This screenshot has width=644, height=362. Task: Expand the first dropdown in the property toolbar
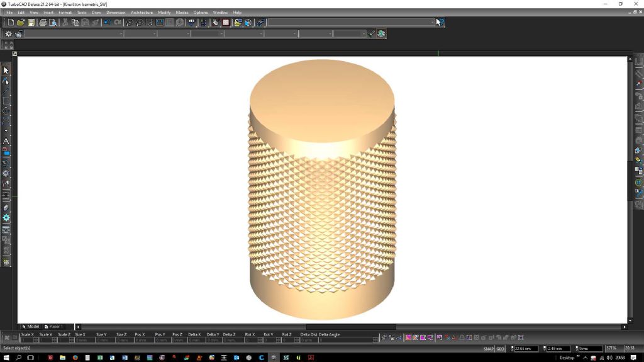[x=121, y=34]
